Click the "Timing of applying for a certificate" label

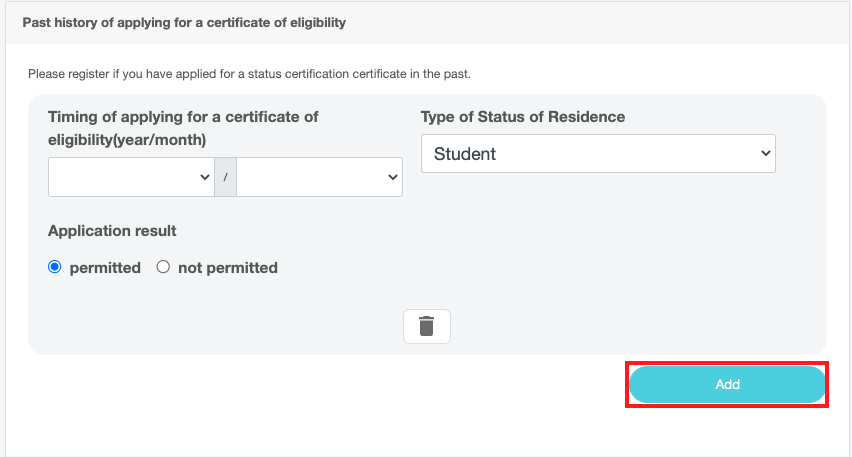point(183,128)
